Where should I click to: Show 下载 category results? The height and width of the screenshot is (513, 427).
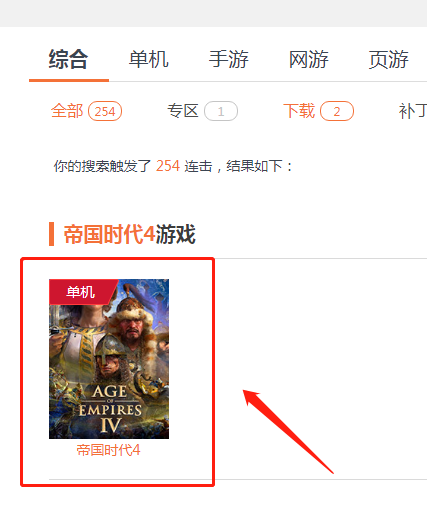pos(299,111)
